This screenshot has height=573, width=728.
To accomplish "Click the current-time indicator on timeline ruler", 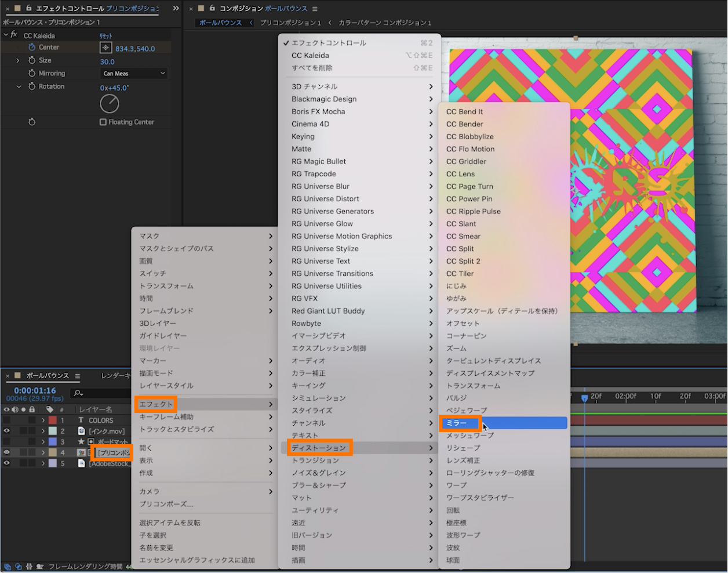I will click(584, 398).
